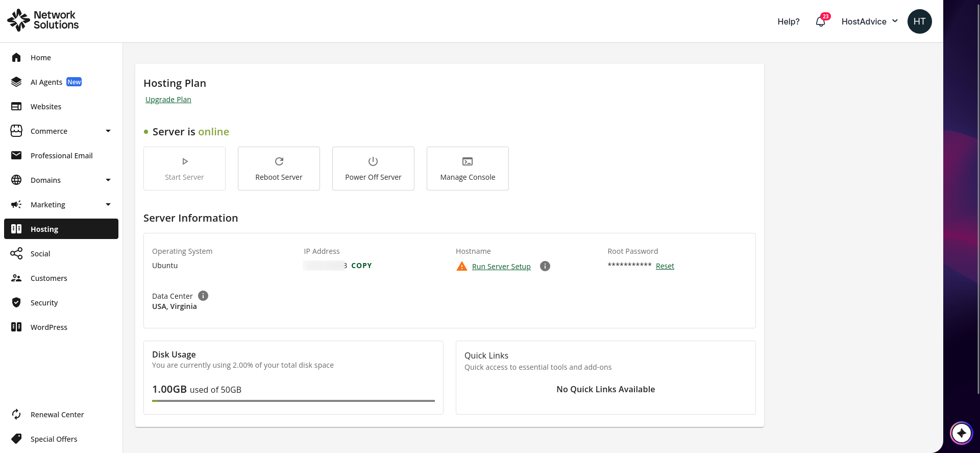
Task: Open Renewal Center
Action: tap(61, 414)
